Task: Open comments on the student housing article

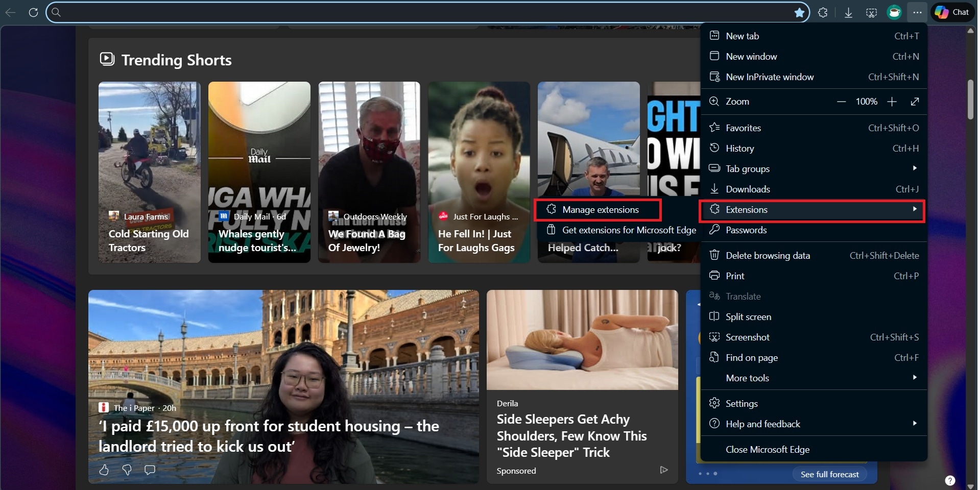Action: [150, 470]
